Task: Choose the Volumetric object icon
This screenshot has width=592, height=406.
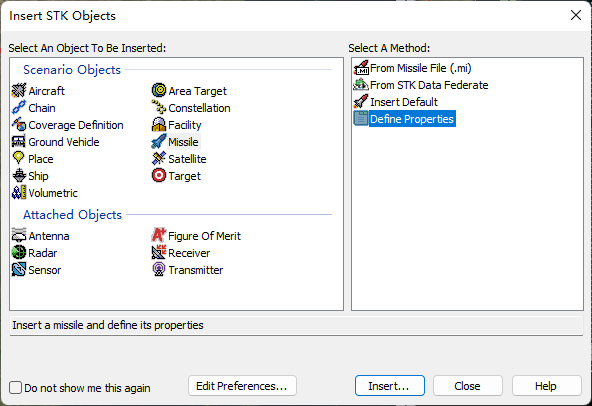Action: tap(18, 193)
